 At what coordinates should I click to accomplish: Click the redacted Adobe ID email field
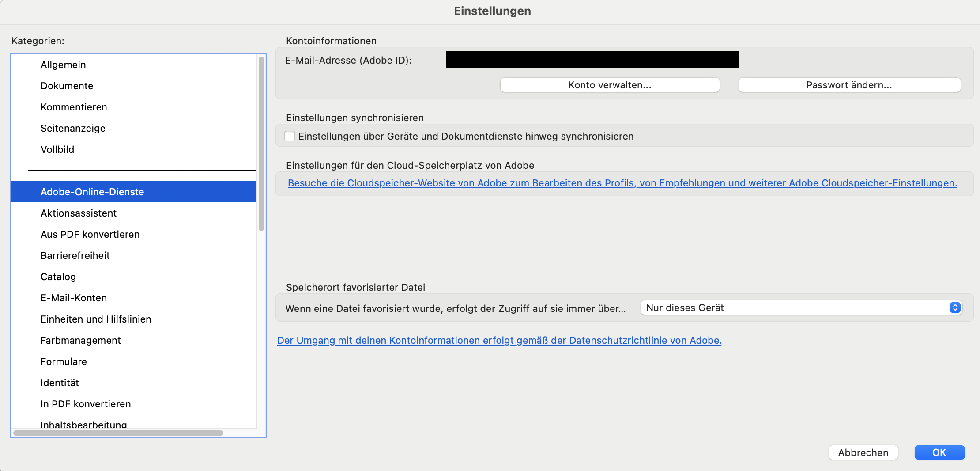(592, 59)
